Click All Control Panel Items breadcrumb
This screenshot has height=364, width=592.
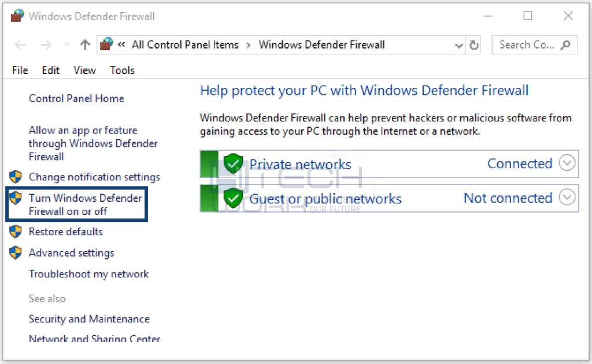point(185,45)
